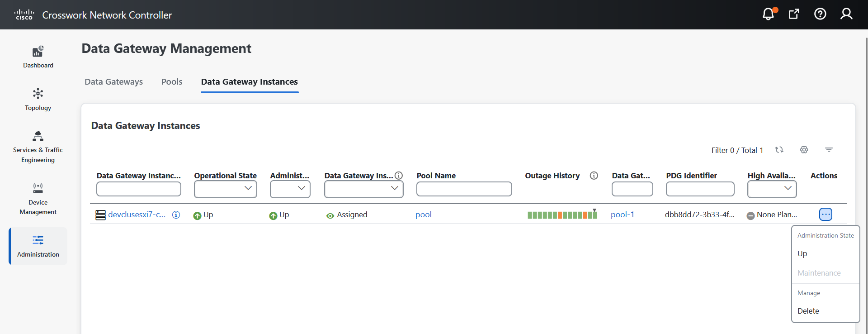The width and height of the screenshot is (868, 334).
Task: Expand High Availability filter dropdown
Action: tap(772, 189)
